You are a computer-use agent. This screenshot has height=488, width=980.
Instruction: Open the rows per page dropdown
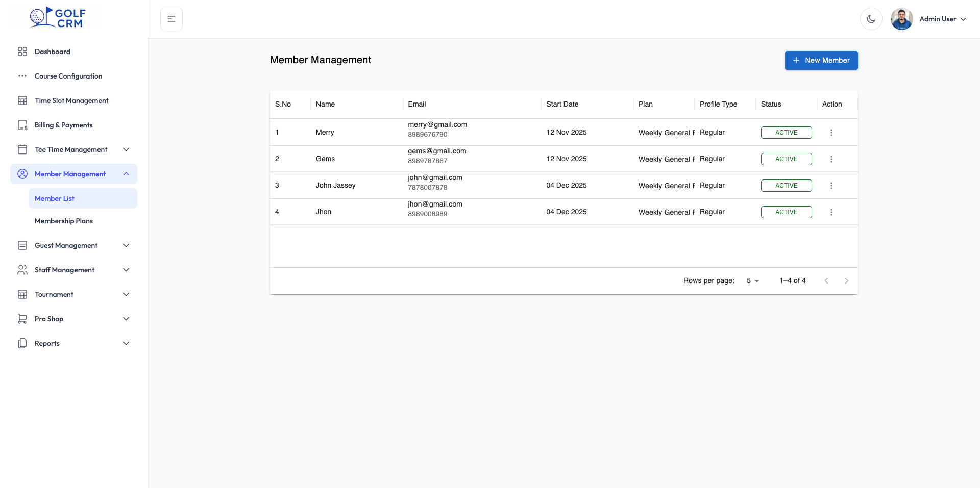point(753,281)
